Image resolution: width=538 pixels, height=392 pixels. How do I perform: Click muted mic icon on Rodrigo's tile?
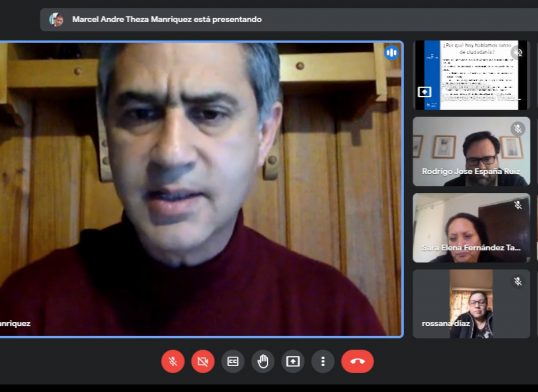click(518, 129)
